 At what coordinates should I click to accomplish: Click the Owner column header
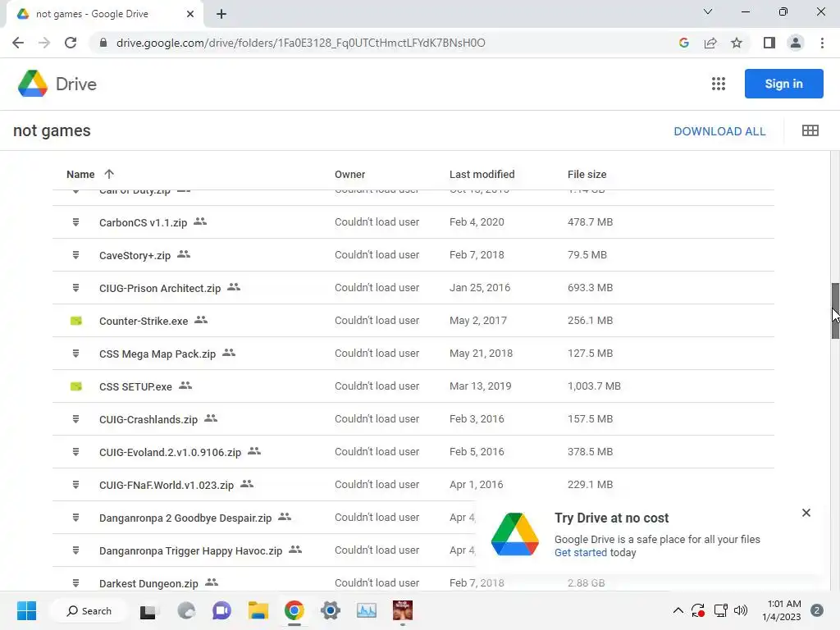349,174
